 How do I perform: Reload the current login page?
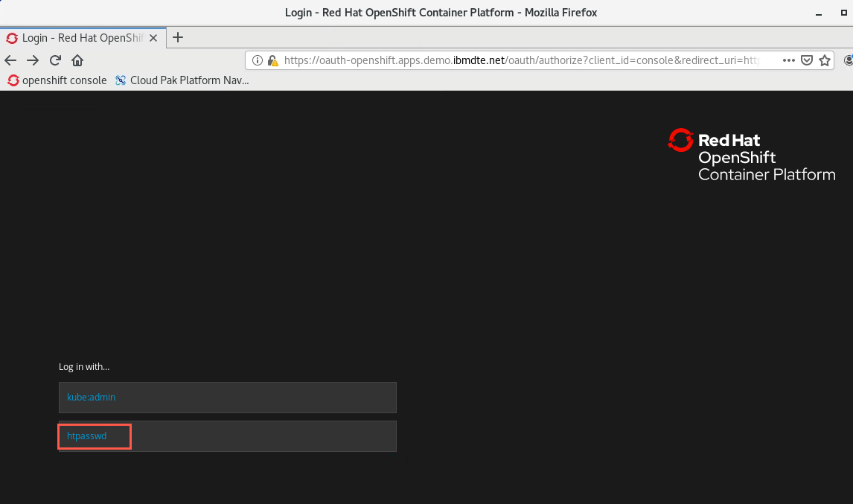(x=55, y=60)
